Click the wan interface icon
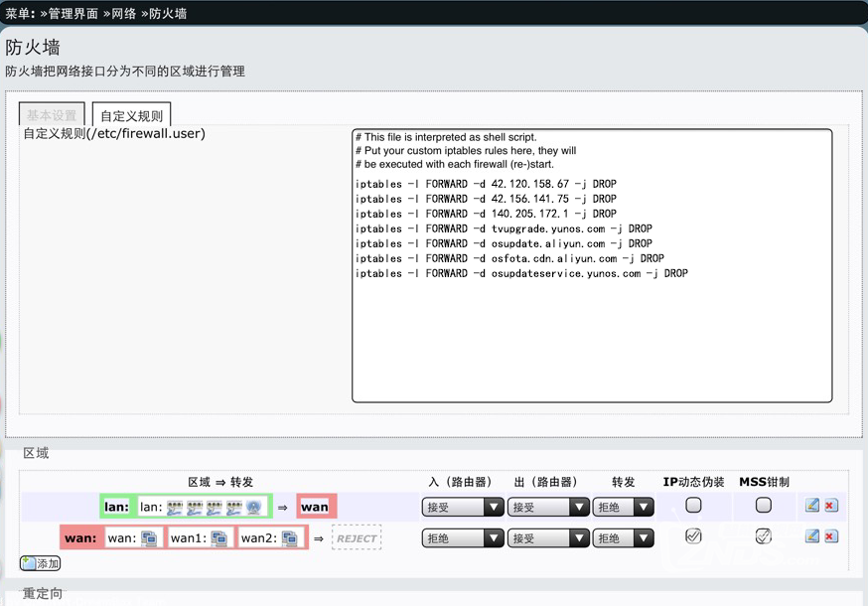The height and width of the screenshot is (606, 868). (x=149, y=537)
